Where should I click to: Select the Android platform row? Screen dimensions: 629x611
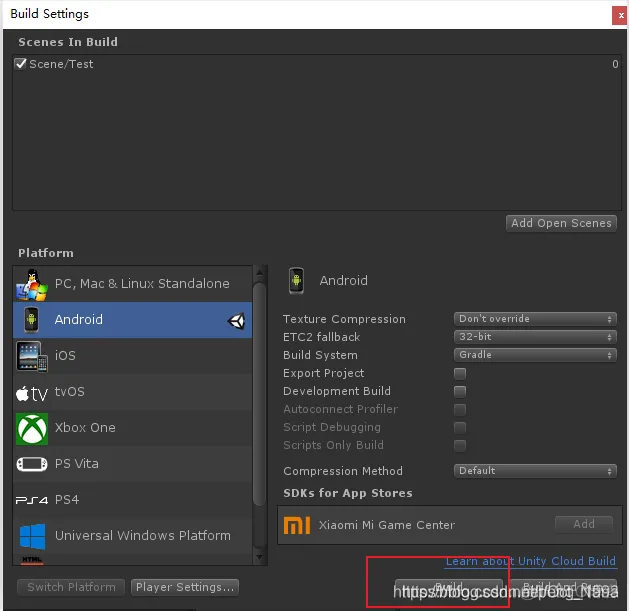tap(133, 320)
